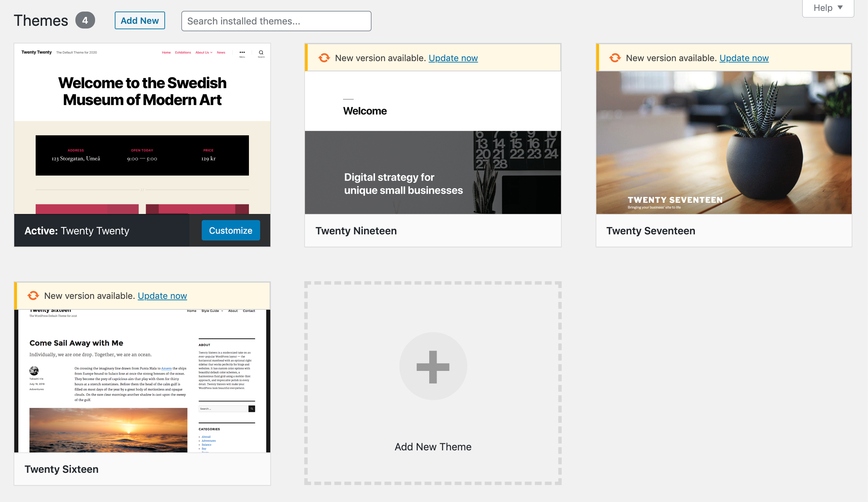The width and height of the screenshot is (868, 502).
Task: Click the large plus icon to add theme
Action: (x=433, y=366)
